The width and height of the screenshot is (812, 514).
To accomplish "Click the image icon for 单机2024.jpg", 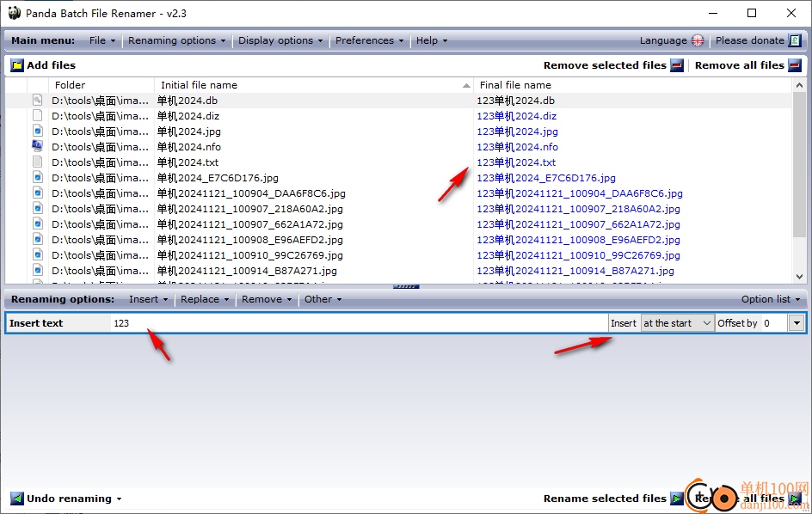I will pyautogui.click(x=37, y=131).
